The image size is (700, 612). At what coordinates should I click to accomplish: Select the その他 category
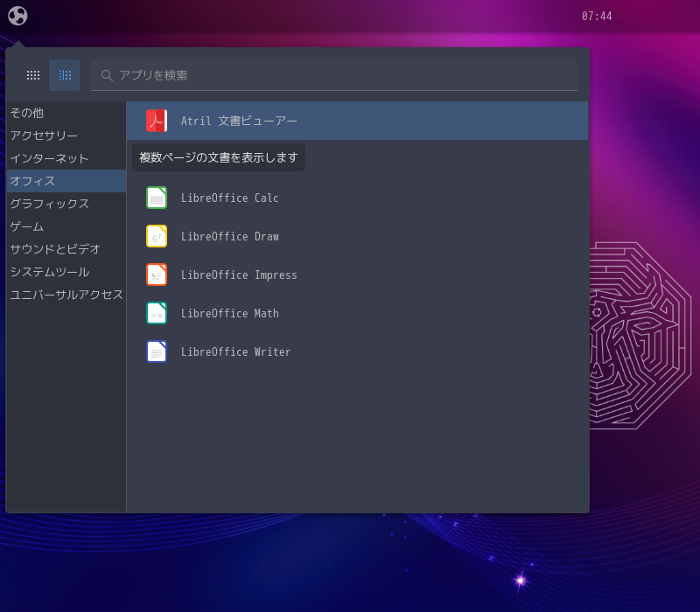click(66, 113)
